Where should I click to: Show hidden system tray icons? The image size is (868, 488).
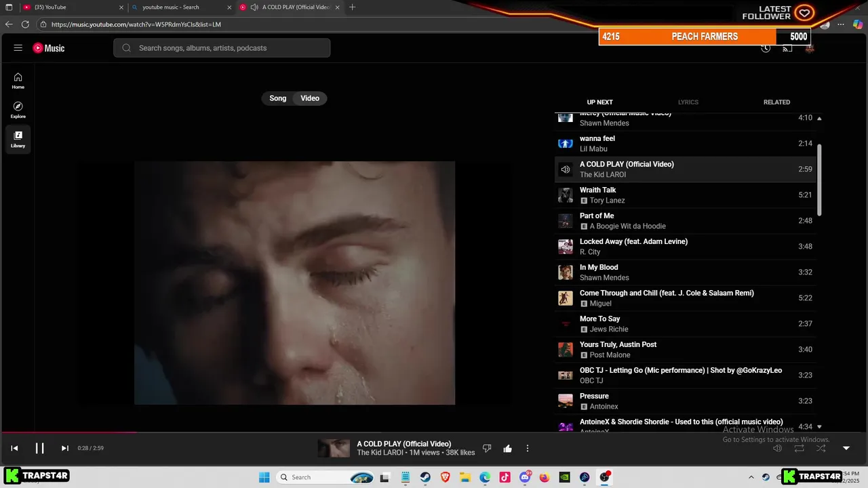tap(751, 477)
